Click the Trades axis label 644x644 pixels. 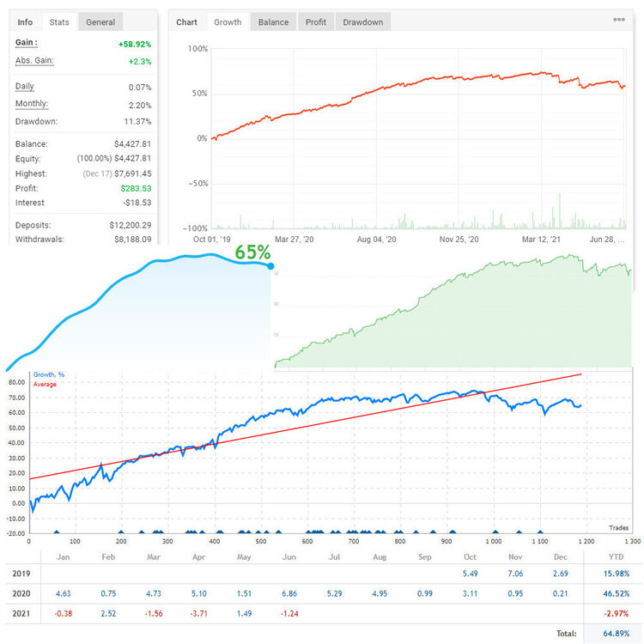618,528
